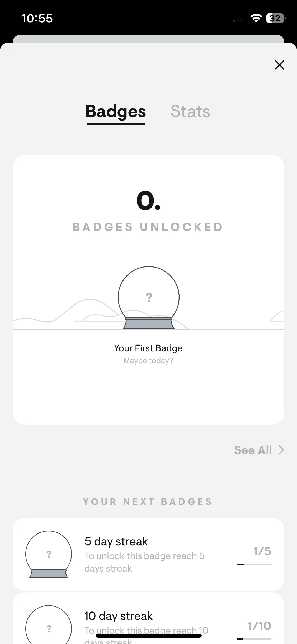Select the Badges tab
This screenshot has width=297, height=644.
coord(116,112)
